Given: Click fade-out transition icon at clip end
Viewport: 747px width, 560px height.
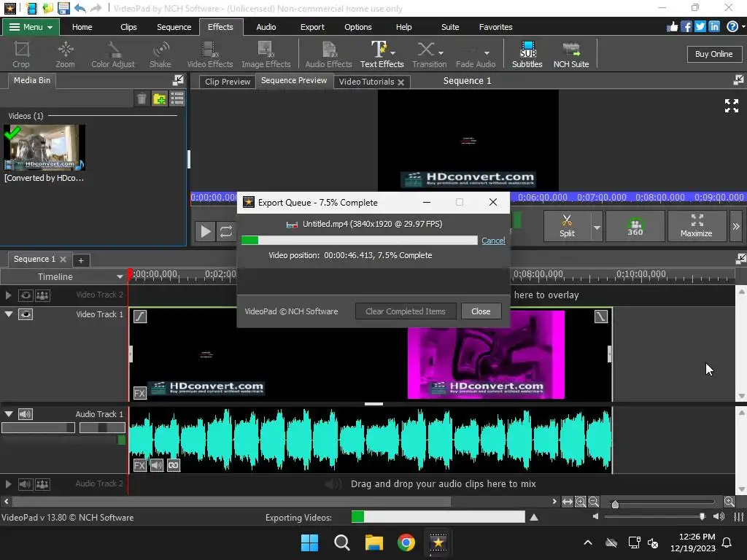Looking at the screenshot, I should (601, 316).
